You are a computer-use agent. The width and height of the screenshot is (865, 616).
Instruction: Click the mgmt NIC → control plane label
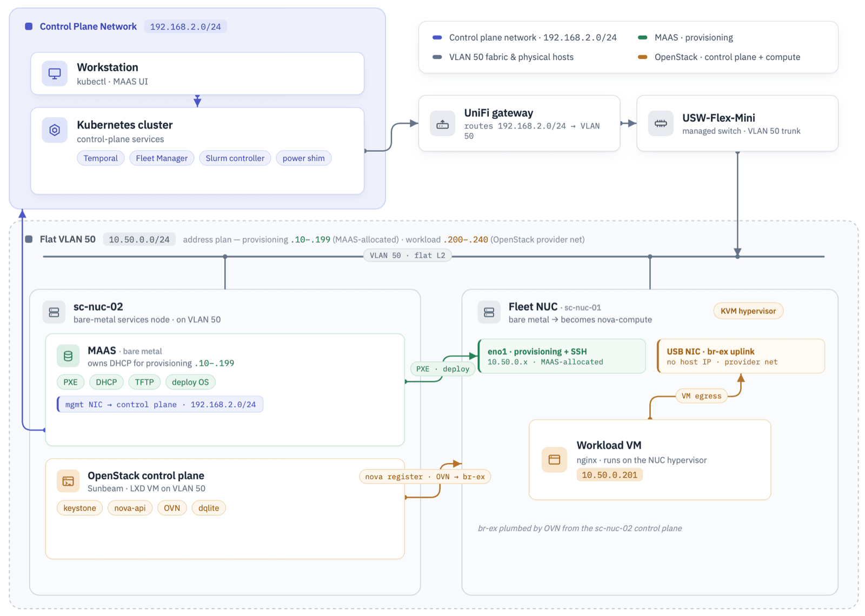point(161,405)
